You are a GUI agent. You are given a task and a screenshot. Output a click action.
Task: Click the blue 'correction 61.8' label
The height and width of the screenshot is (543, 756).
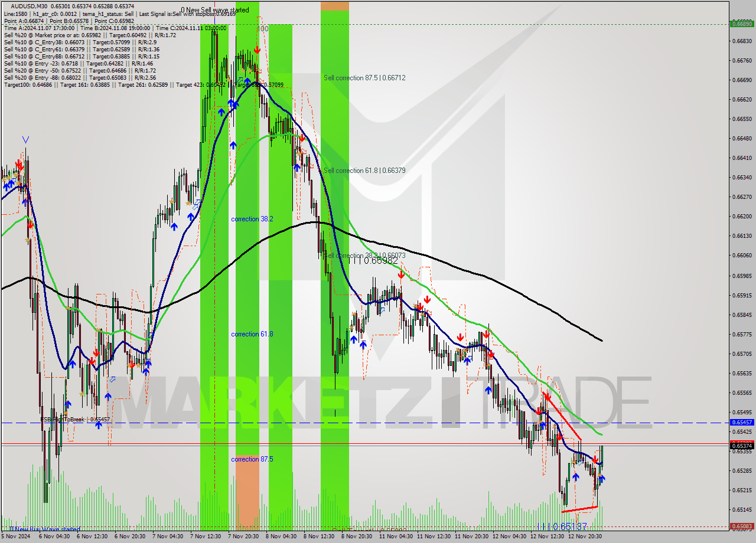point(252,334)
